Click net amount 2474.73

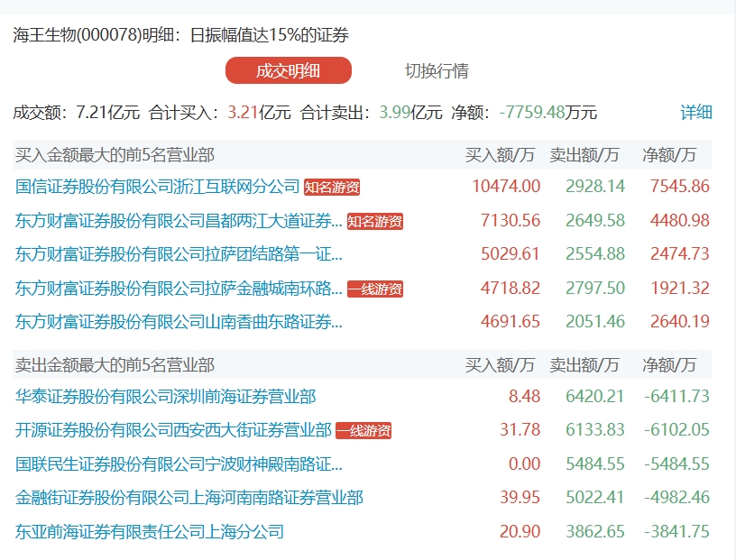tap(680, 254)
